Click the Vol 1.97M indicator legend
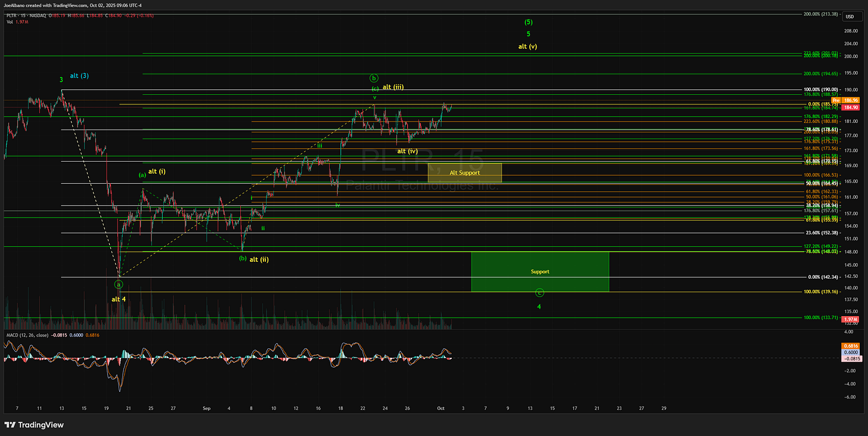Screen dimensions: 868x436 click(x=17, y=21)
